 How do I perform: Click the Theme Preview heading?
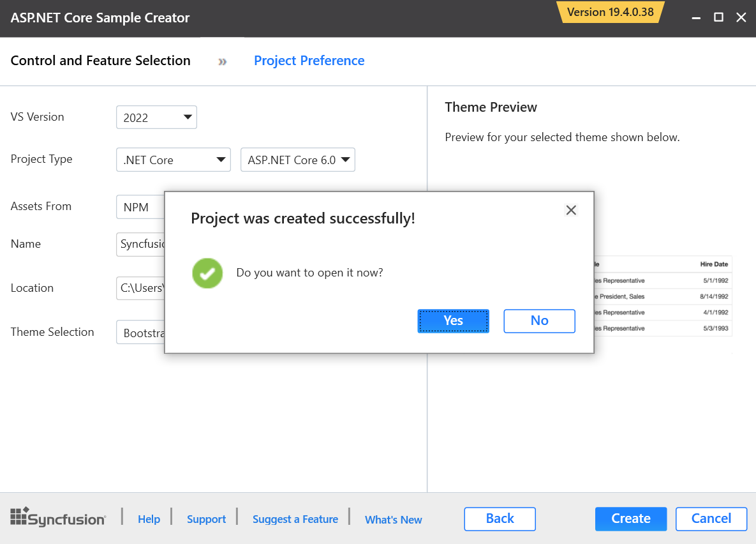pos(491,107)
